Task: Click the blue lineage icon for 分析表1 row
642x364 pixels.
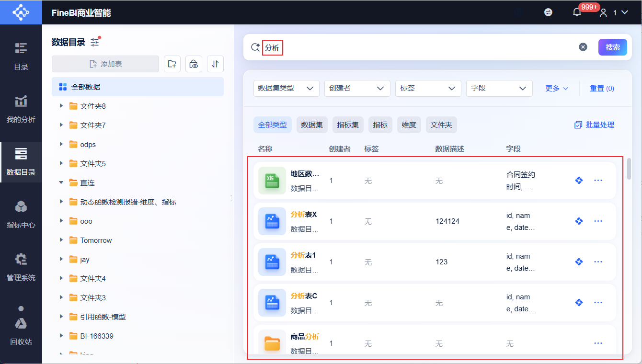Action: coord(579,262)
